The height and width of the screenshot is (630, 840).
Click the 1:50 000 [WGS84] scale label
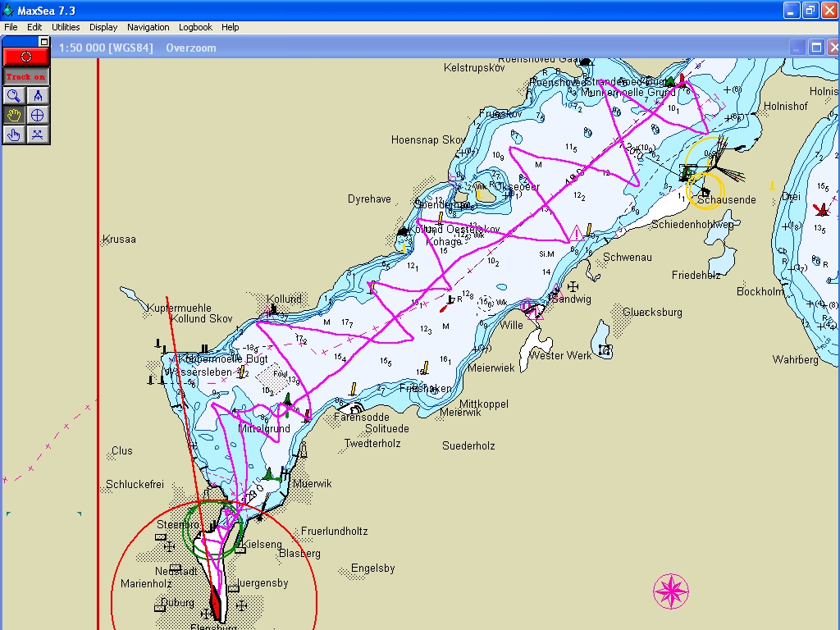tap(106, 48)
